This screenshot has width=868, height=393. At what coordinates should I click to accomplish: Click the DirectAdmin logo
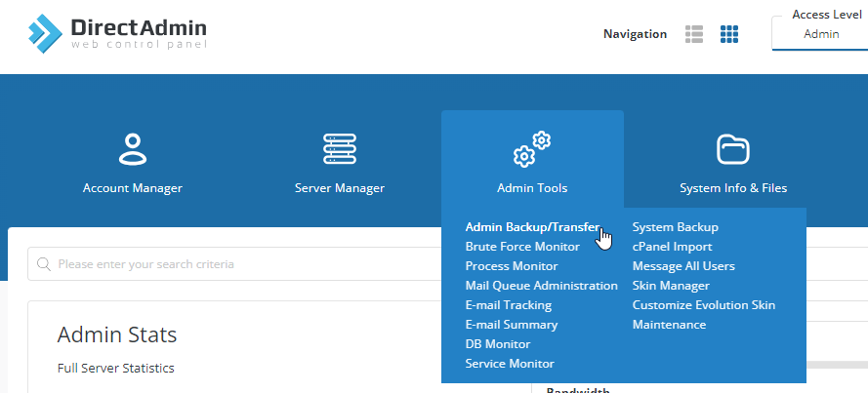tap(117, 34)
